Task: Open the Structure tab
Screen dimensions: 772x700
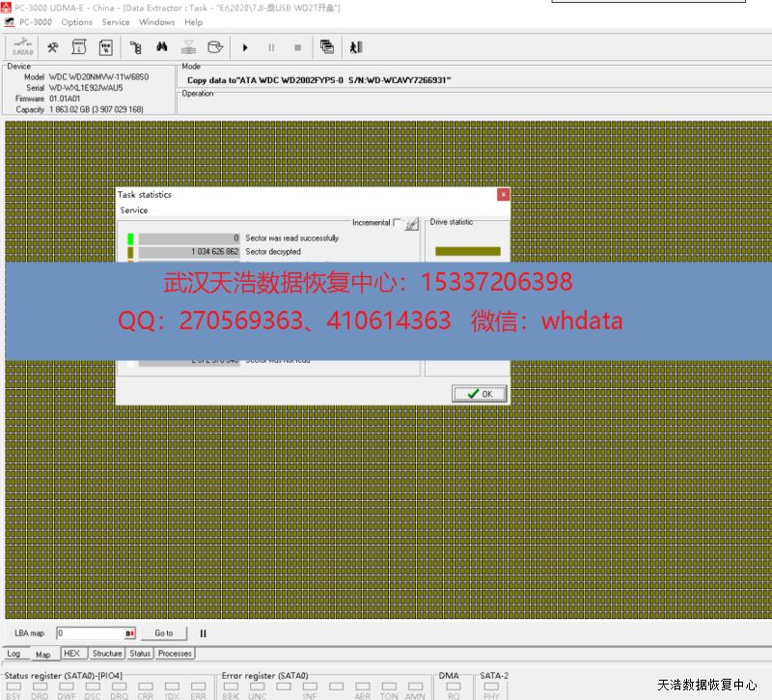Action: click(107, 654)
